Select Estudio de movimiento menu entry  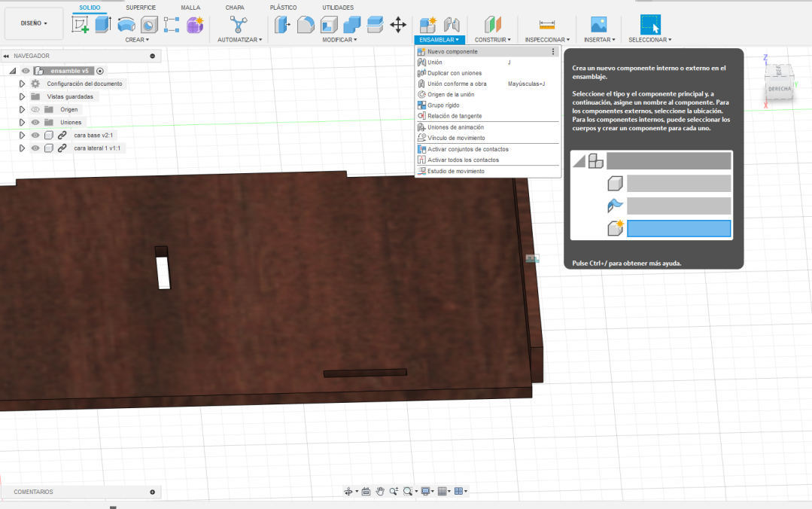[x=455, y=172]
